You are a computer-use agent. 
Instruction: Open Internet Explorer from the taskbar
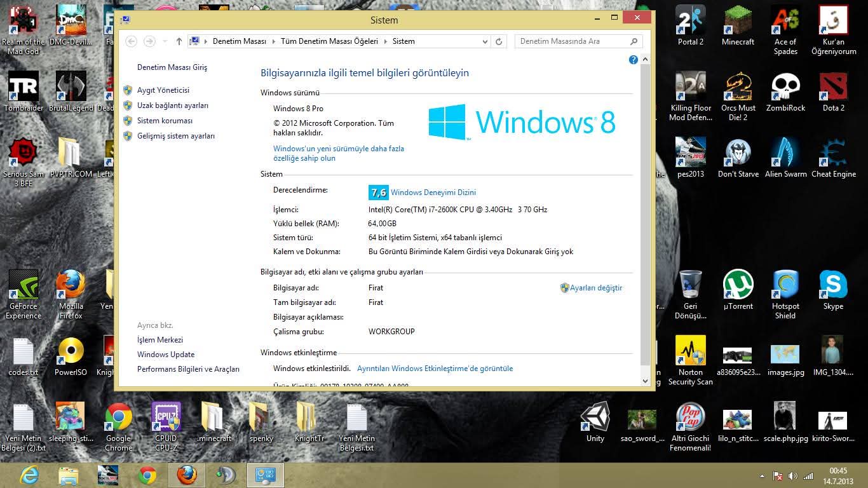[29, 475]
